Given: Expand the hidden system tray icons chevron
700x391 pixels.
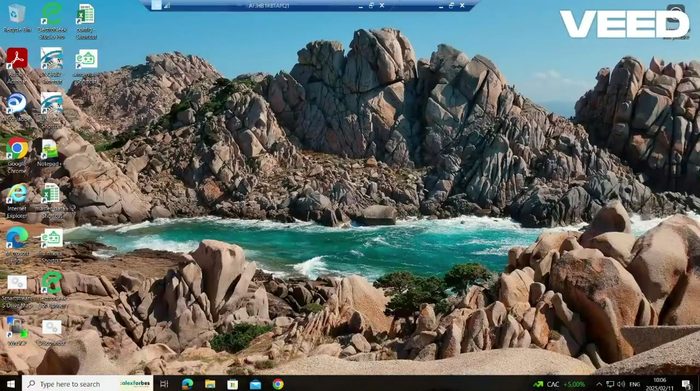Looking at the screenshot, I should (x=599, y=384).
